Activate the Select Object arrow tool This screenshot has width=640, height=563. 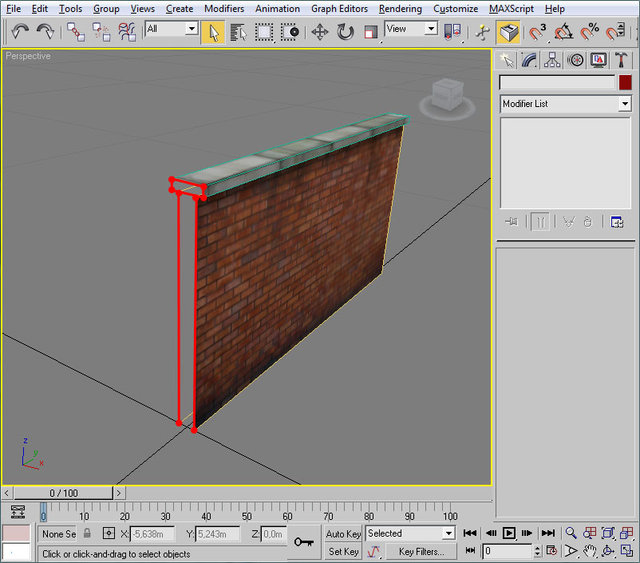(213, 31)
